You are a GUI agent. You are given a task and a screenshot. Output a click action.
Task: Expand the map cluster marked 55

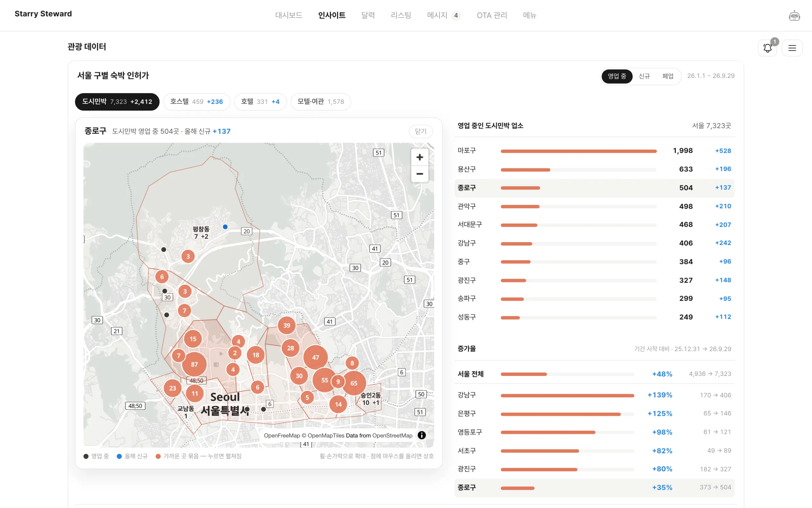(x=324, y=380)
